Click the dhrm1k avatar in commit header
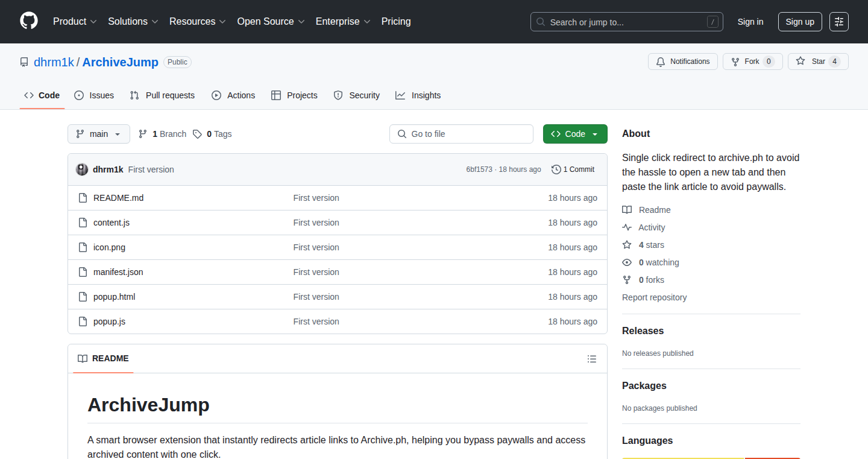 tap(82, 169)
